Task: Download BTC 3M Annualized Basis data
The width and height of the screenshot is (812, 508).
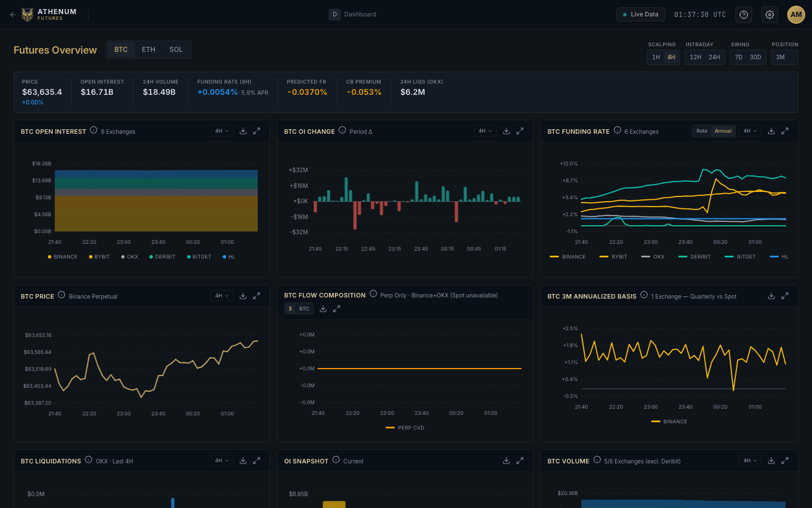Action: pyautogui.click(x=771, y=296)
